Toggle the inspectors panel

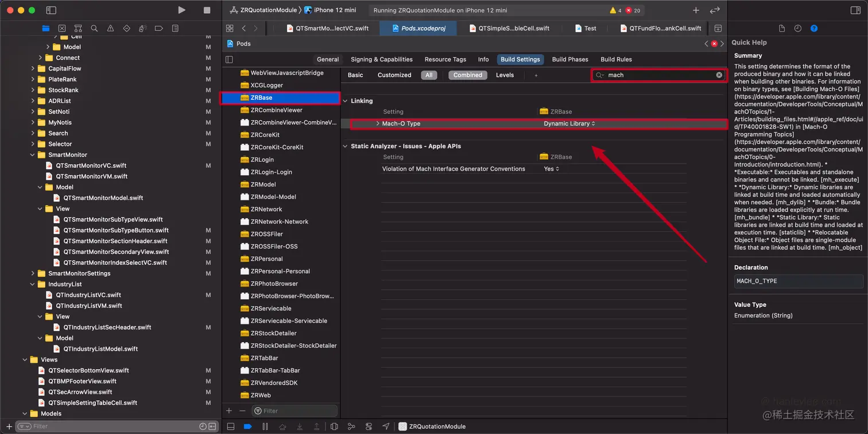pyautogui.click(x=856, y=10)
